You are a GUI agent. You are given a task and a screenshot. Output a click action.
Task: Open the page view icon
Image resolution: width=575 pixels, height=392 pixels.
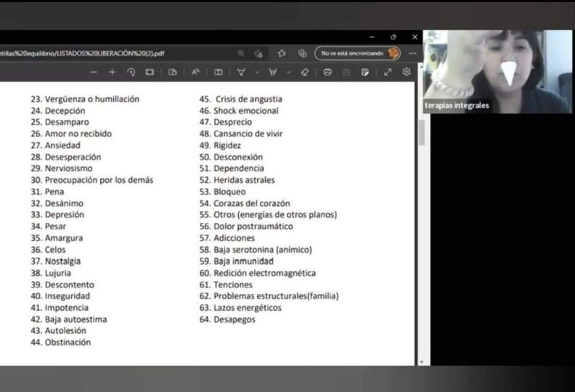(173, 72)
